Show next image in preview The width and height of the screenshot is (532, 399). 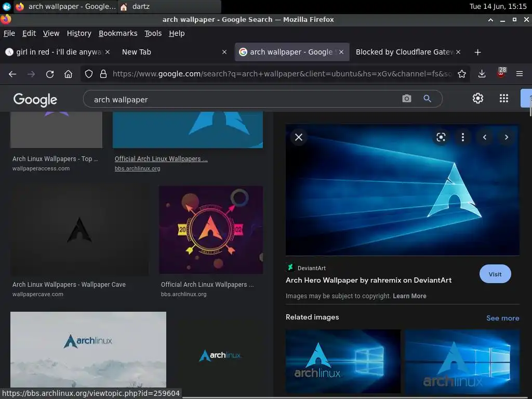pos(506,137)
